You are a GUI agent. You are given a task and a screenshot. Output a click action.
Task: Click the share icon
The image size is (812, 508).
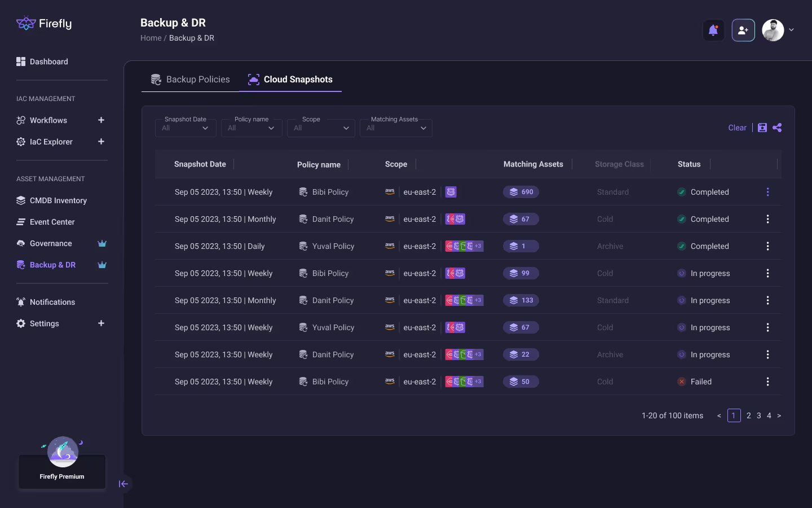pyautogui.click(x=777, y=128)
